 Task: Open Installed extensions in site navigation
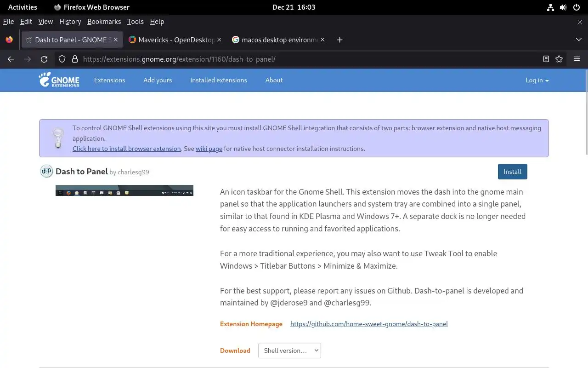tap(219, 80)
